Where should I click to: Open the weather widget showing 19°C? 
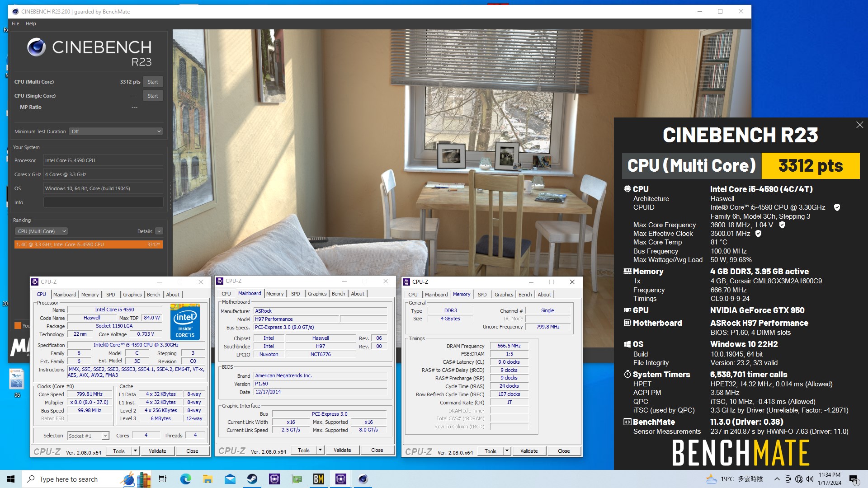click(734, 479)
